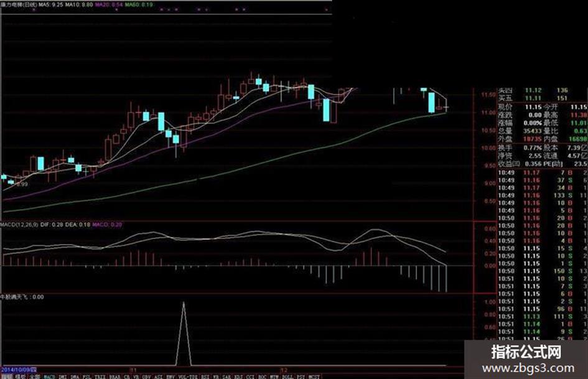588x379 pixels.
Task: Click the 最高 label in quote panel
Action: point(551,115)
